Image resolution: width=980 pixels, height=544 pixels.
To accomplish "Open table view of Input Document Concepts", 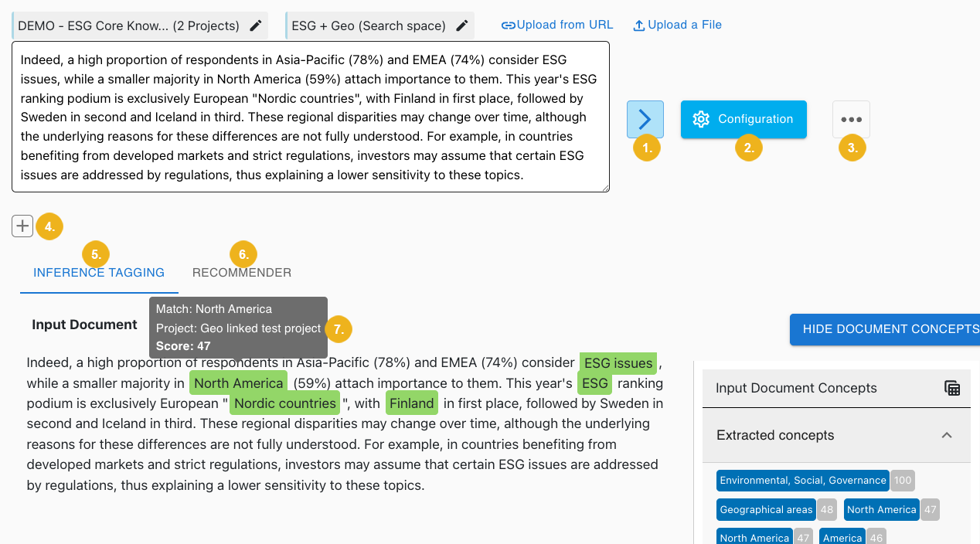I will [951, 388].
